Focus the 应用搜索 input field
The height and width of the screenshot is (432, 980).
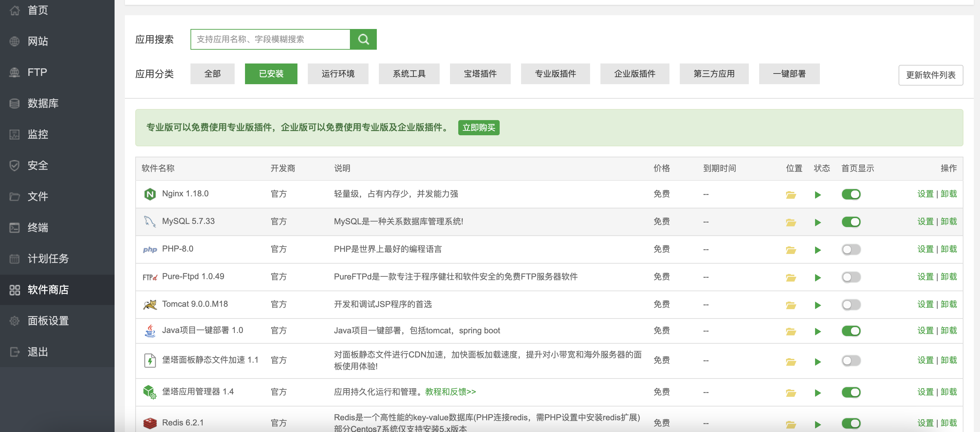pyautogui.click(x=270, y=39)
